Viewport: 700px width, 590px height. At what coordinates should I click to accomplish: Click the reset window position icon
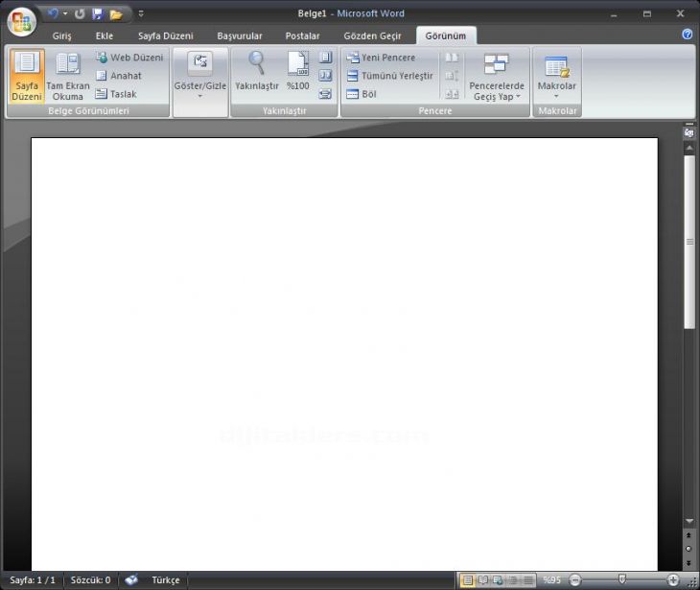452,94
